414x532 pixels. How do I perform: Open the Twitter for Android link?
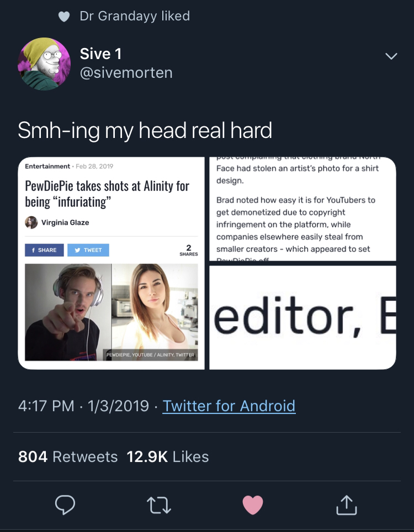229,406
